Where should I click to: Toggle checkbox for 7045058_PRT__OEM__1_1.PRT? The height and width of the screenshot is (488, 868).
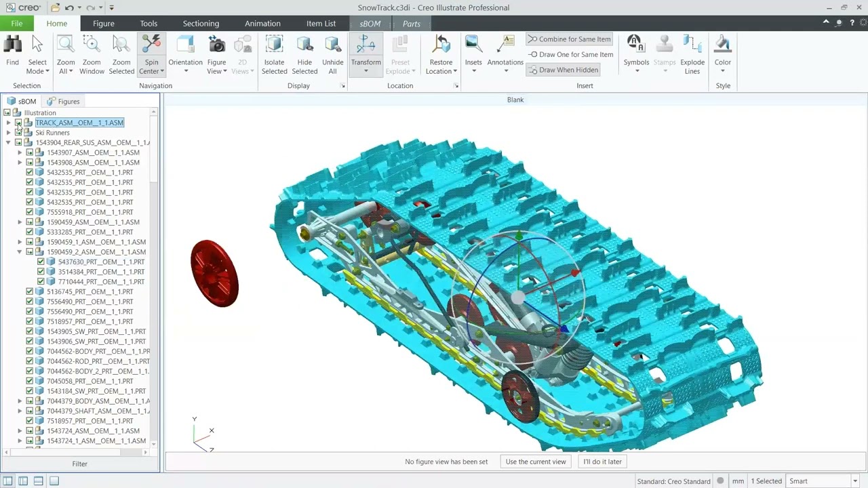[x=30, y=381]
